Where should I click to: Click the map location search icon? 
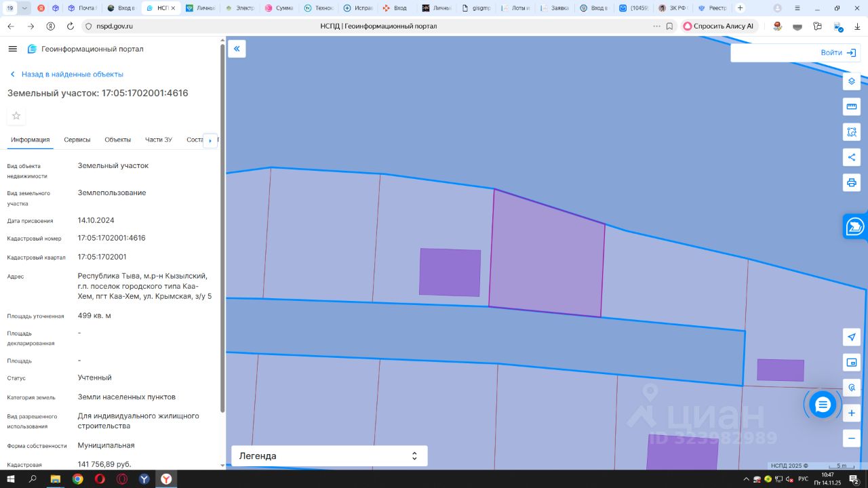tap(852, 388)
